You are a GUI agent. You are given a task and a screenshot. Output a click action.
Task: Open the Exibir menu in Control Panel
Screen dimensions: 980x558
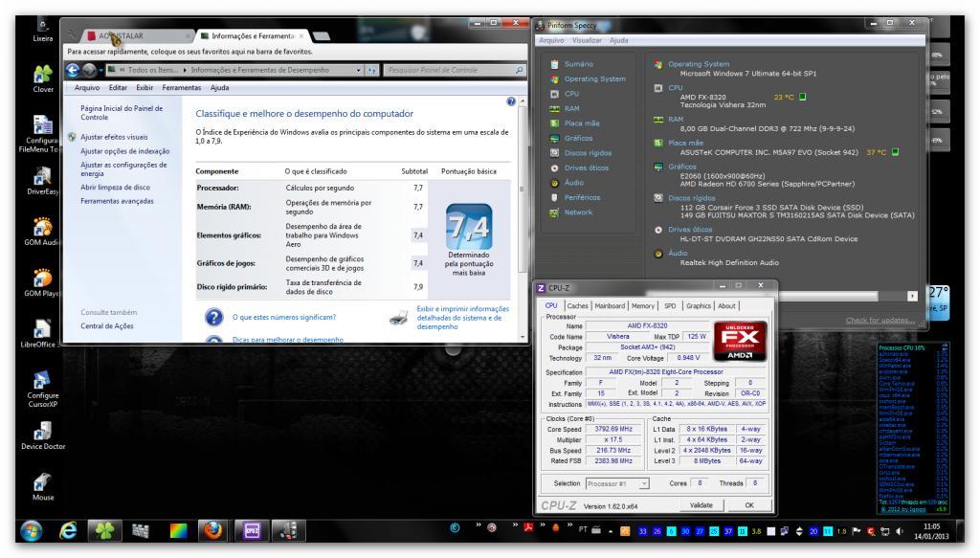click(145, 88)
